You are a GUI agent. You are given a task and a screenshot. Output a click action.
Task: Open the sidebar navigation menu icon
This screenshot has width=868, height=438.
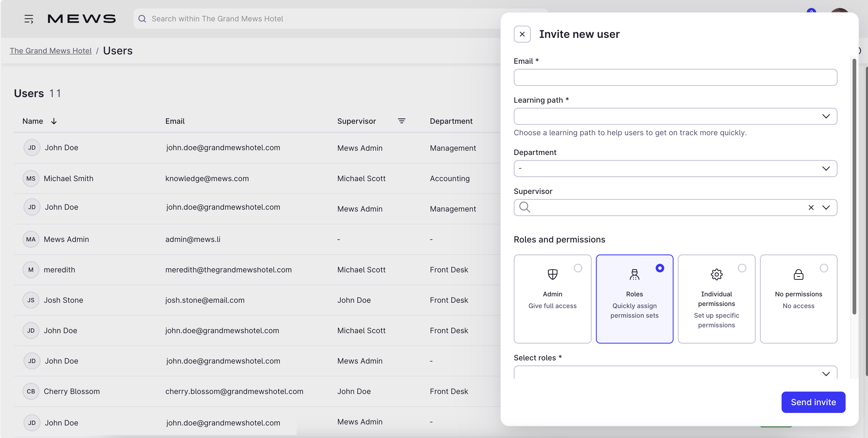tap(29, 19)
